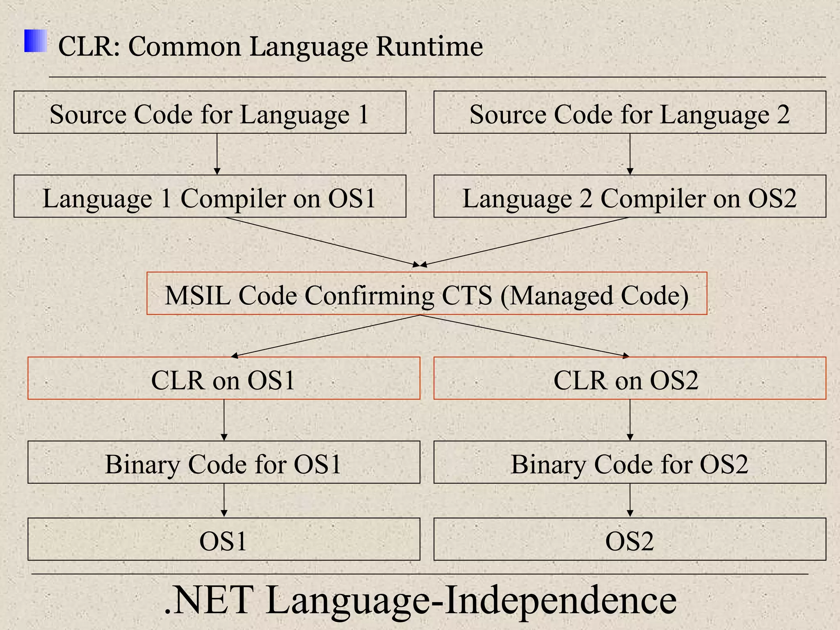840x630 pixels.
Task: Select the Source Code for Language 2 box
Action: (630, 112)
